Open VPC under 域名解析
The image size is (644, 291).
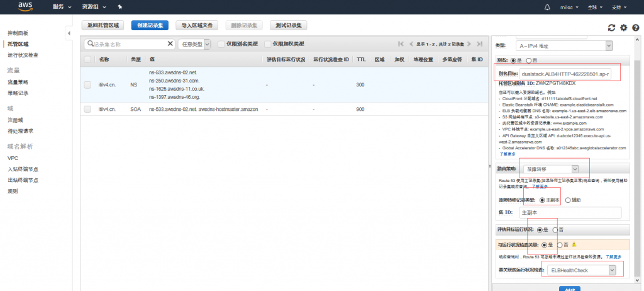point(13,158)
